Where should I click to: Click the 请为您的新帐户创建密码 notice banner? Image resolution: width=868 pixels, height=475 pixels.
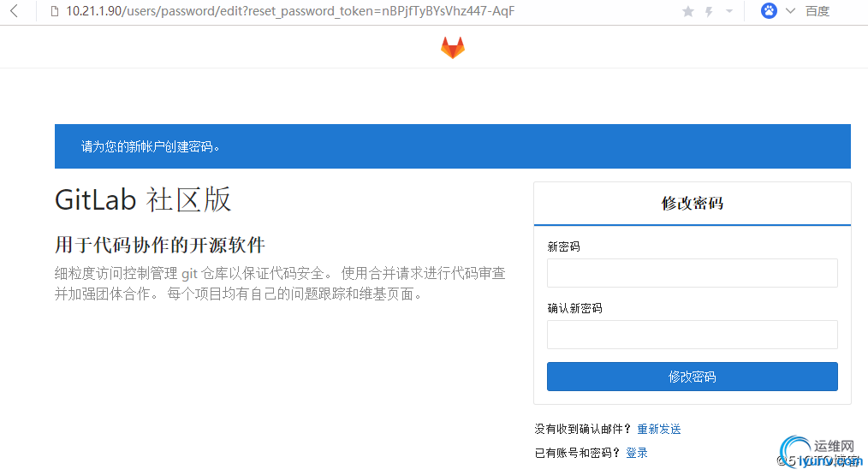pos(452,146)
